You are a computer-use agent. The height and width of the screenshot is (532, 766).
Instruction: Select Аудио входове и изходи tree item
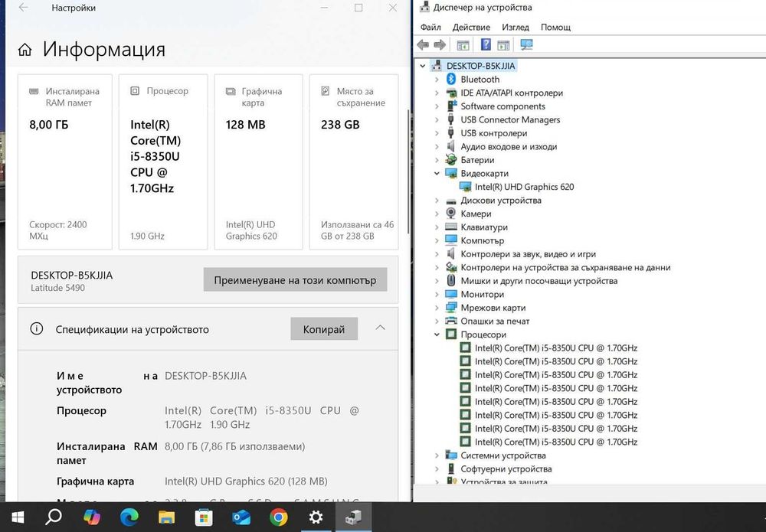point(509,146)
